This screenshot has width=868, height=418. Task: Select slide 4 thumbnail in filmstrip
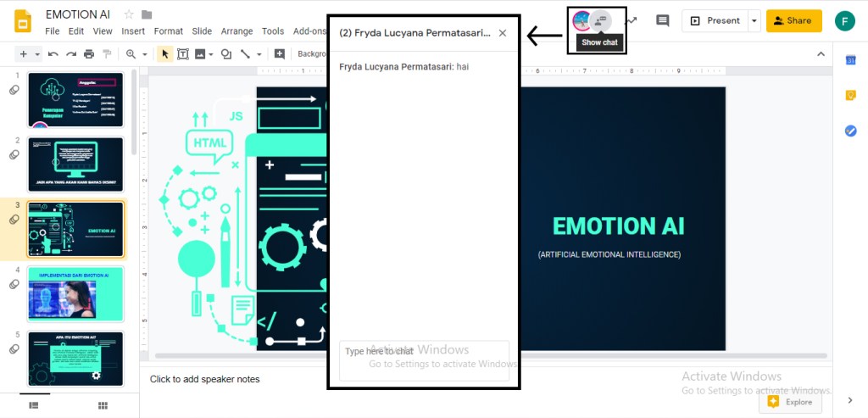coord(75,293)
